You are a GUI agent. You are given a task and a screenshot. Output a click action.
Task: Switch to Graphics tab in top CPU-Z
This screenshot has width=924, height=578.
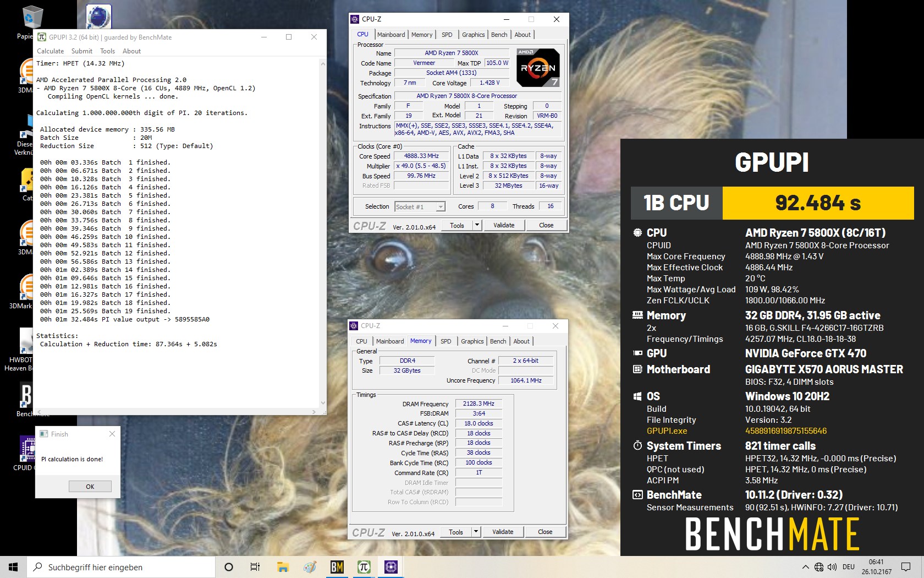[x=473, y=35]
